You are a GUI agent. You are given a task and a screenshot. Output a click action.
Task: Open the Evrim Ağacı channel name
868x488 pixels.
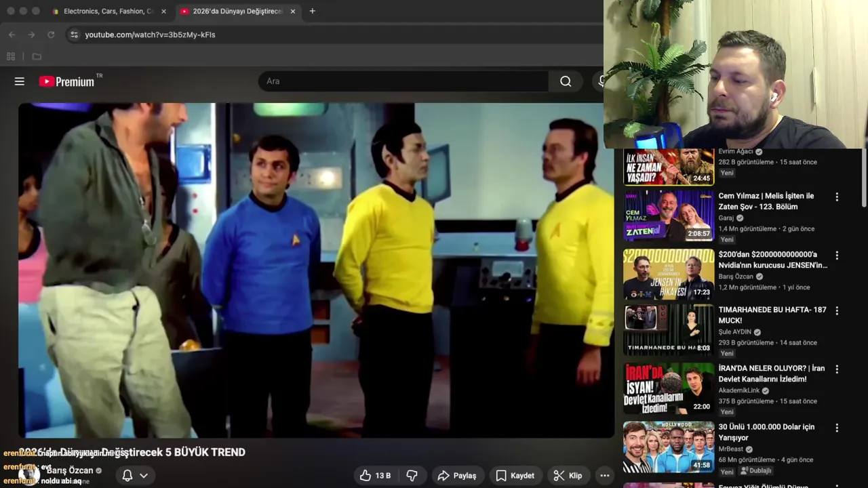pyautogui.click(x=736, y=152)
